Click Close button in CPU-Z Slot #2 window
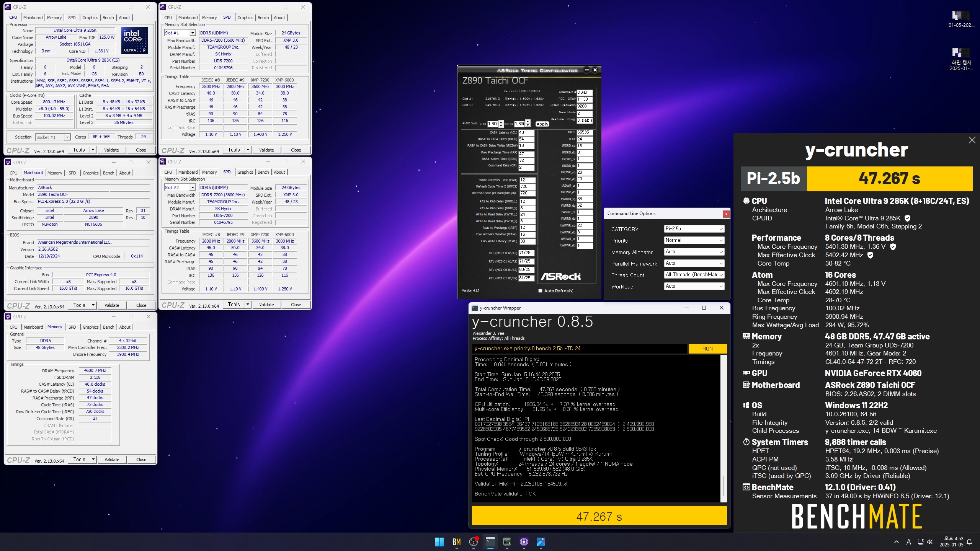Viewport: 980px width, 551px height. (296, 305)
